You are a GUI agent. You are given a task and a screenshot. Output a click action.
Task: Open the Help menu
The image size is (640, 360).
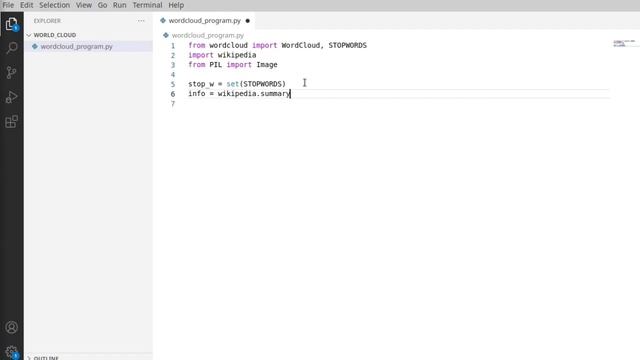point(176,5)
